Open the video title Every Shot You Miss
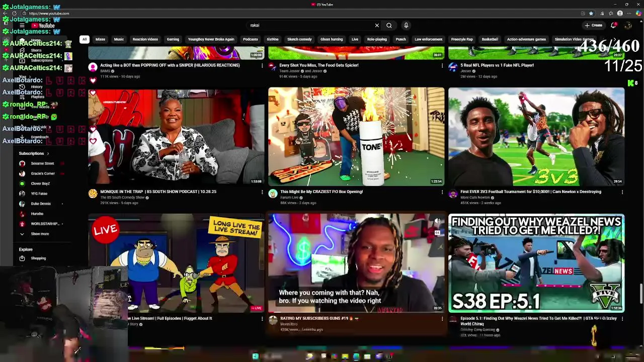 coord(318,65)
